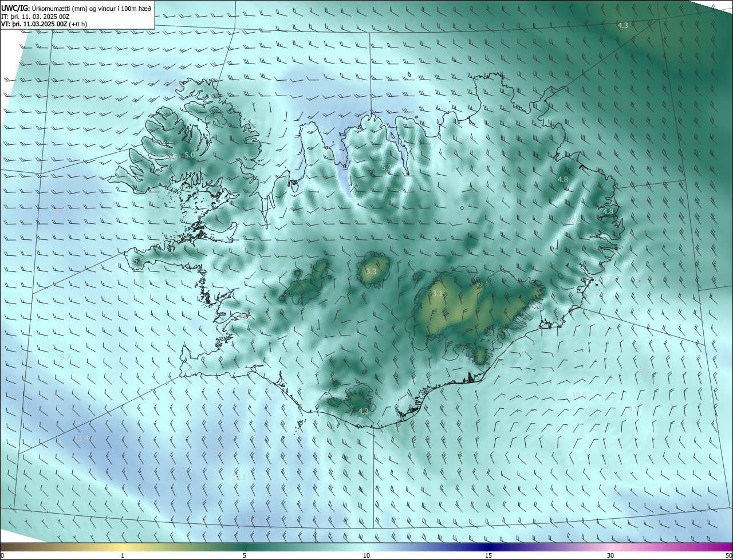This screenshot has height=560, width=733.
Task: Click the 9.9 value southeast of Iceland
Action: 633,409
